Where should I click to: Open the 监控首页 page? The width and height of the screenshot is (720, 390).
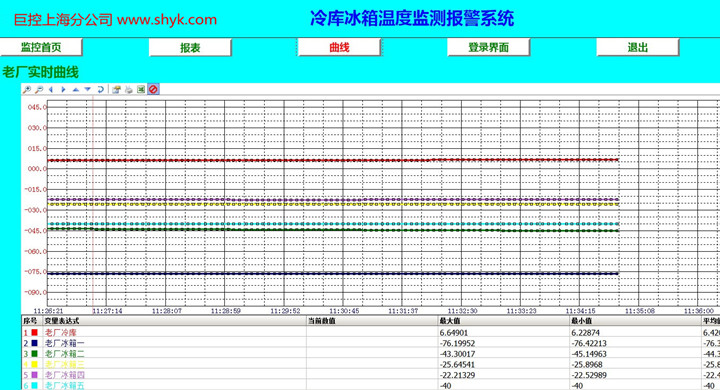click(x=41, y=47)
